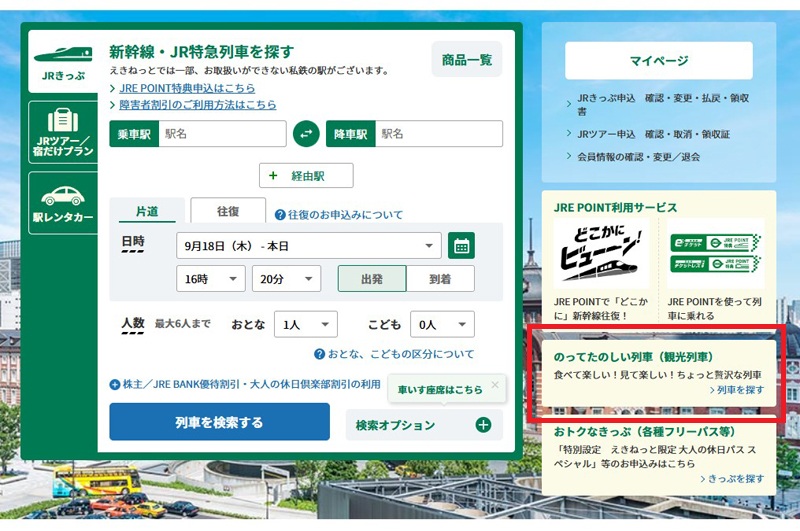
Task: Click the JRE POINT利用サービス heading
Action: (615, 208)
